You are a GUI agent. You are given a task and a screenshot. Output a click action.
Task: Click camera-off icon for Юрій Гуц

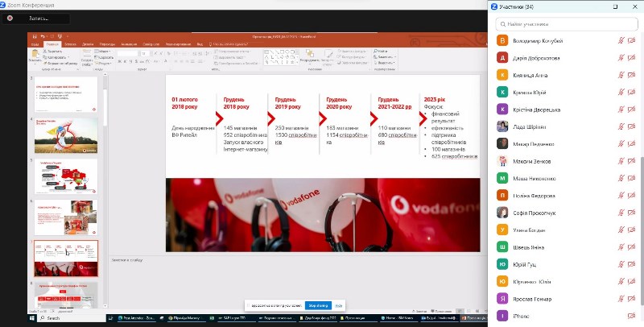pyautogui.click(x=632, y=264)
